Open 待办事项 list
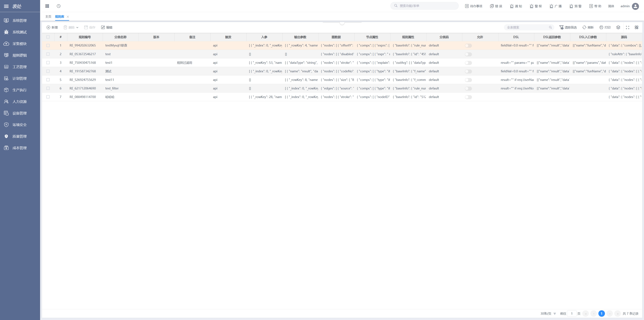644x320 pixels. click(473, 6)
